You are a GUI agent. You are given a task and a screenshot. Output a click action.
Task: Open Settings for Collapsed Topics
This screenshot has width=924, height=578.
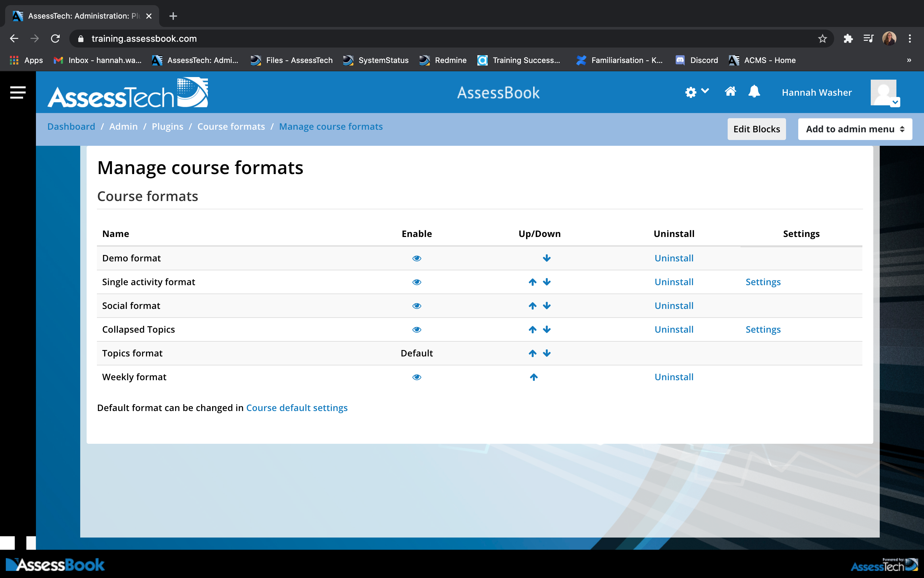pos(763,329)
